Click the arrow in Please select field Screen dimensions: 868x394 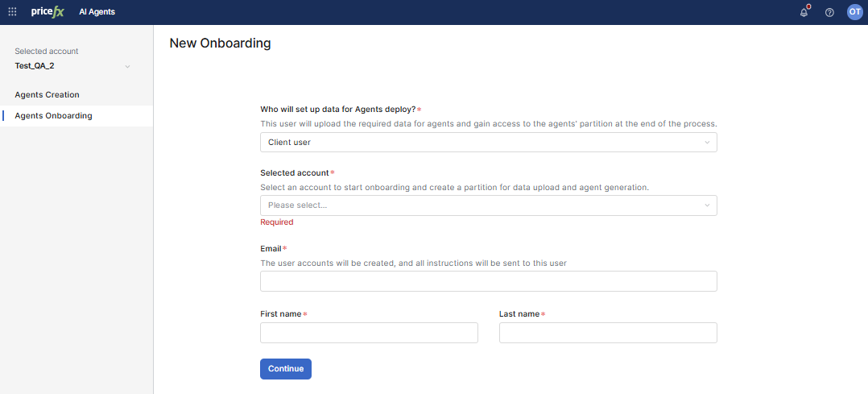(x=707, y=205)
